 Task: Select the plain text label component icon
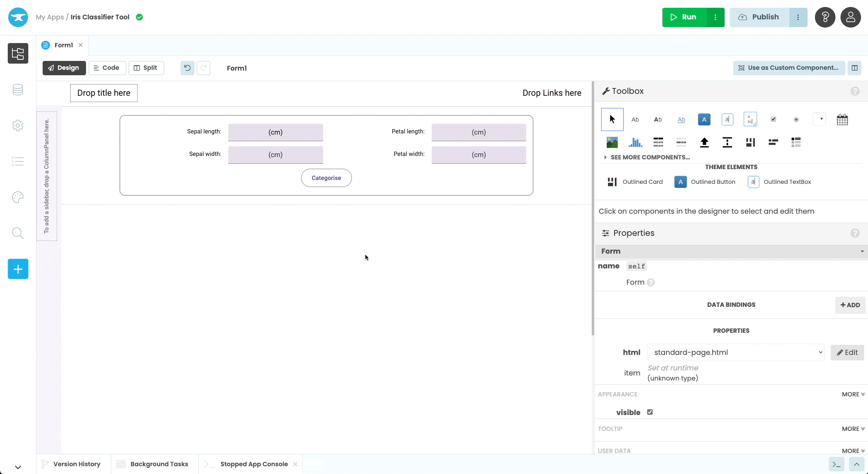(x=635, y=119)
